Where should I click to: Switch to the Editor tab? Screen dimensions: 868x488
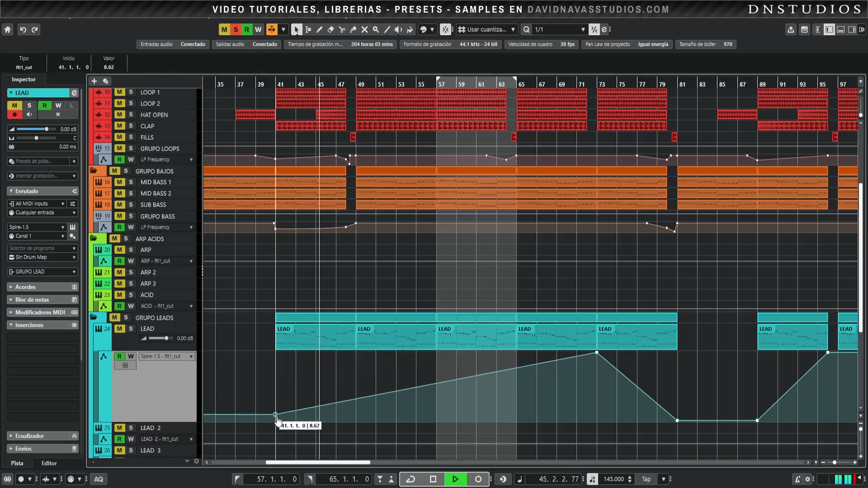coord(49,463)
